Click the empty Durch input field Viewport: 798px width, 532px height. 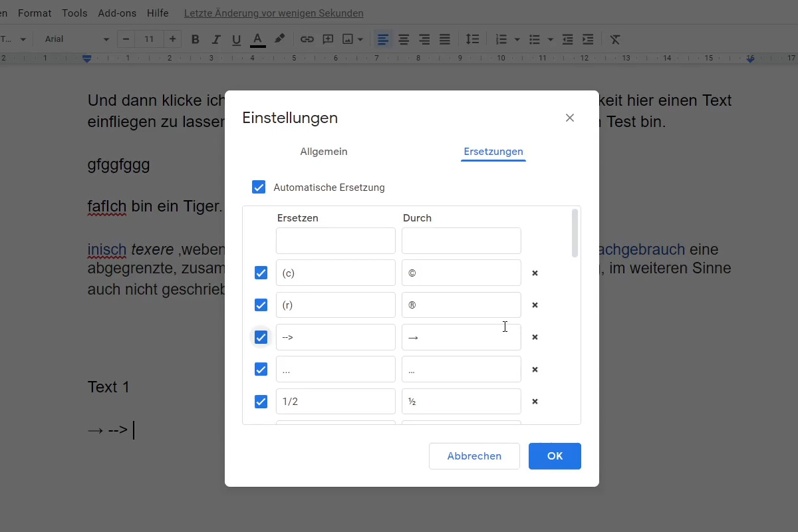click(462, 241)
